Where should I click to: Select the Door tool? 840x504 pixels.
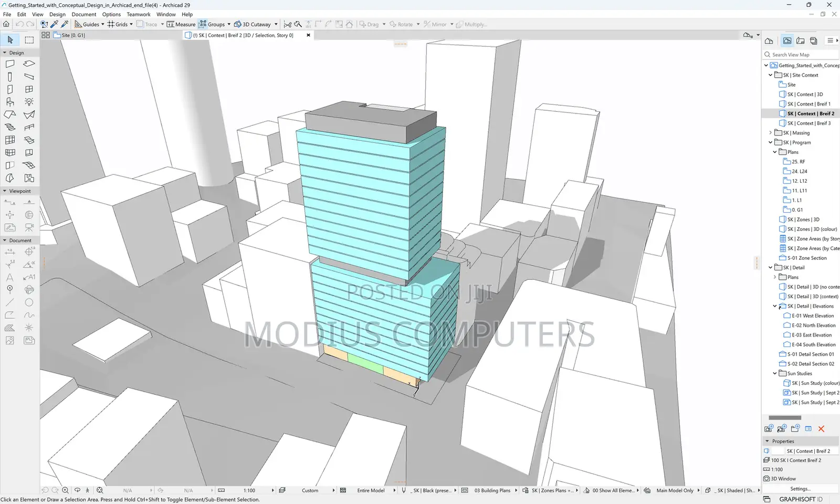10,89
